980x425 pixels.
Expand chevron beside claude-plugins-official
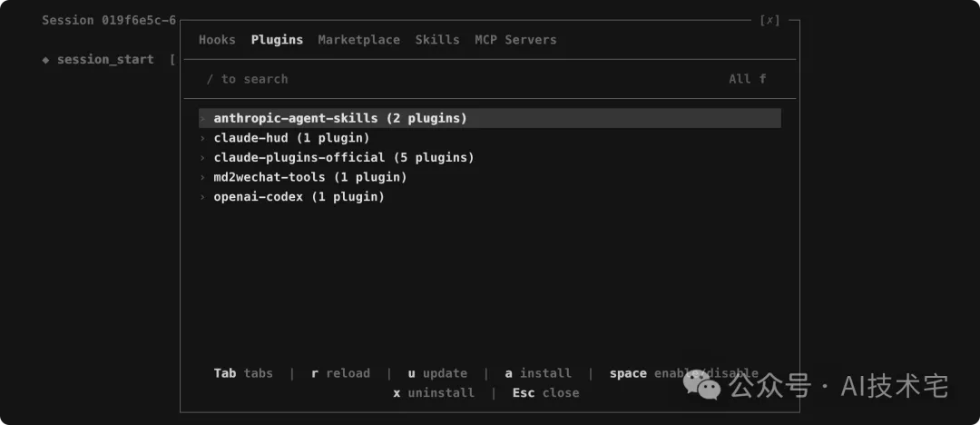[x=202, y=158]
